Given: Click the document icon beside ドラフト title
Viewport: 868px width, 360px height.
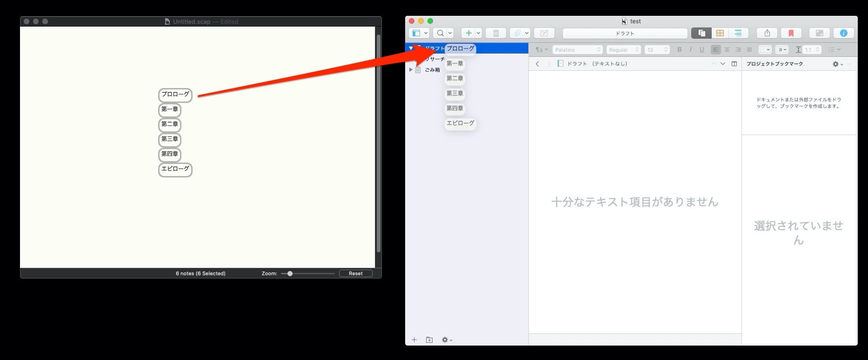Looking at the screenshot, I should [561, 64].
